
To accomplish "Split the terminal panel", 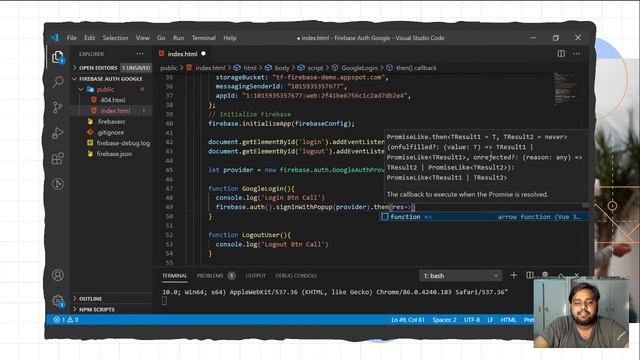I will click(530, 275).
